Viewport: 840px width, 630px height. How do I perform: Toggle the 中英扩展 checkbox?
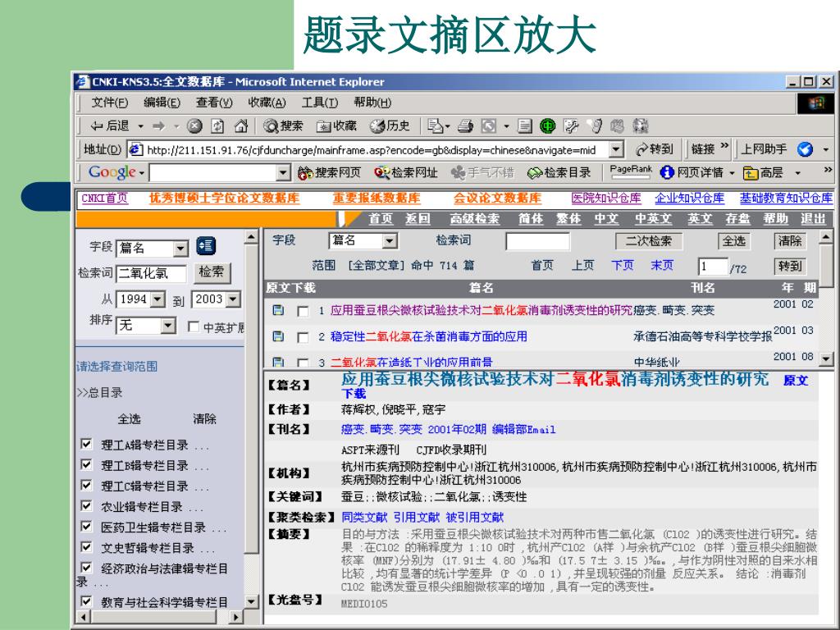tap(194, 326)
